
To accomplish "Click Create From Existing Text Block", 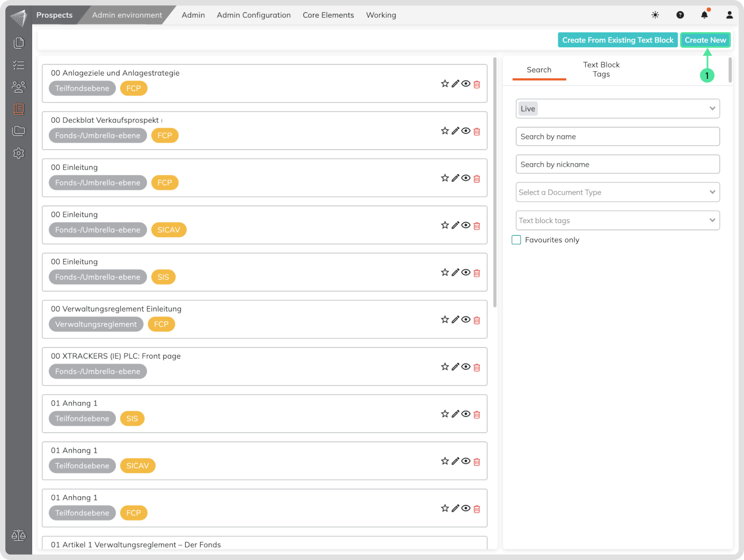I will 617,40.
